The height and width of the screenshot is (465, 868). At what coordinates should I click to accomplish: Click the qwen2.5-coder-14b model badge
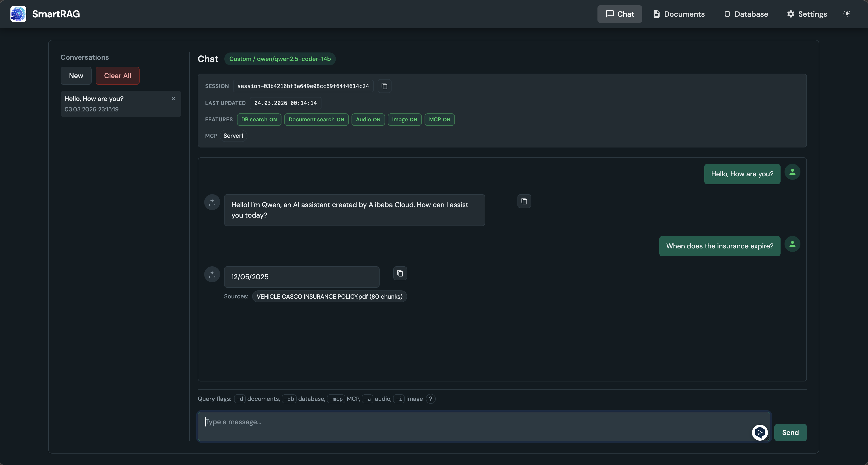[x=280, y=59]
